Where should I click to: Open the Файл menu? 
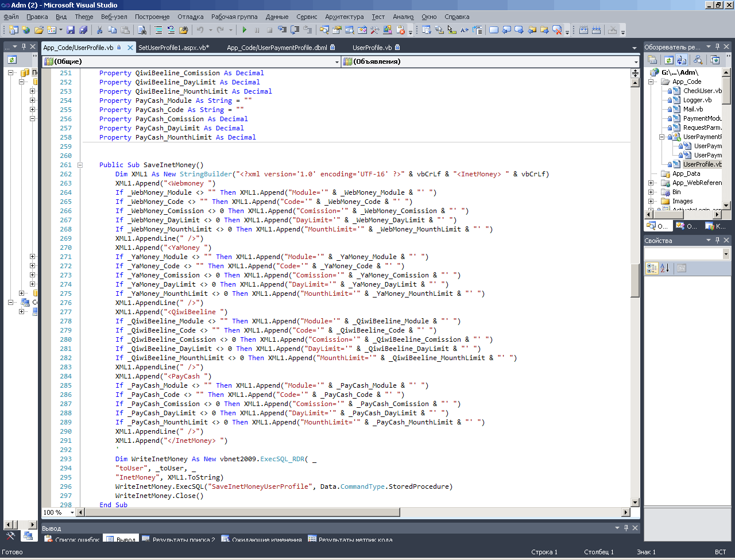coord(11,17)
